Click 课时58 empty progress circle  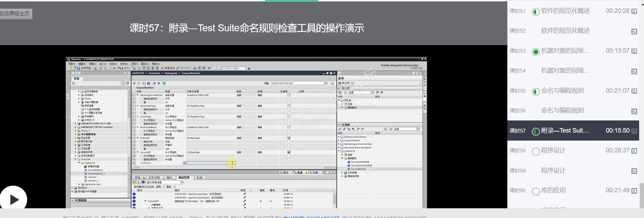click(536, 151)
